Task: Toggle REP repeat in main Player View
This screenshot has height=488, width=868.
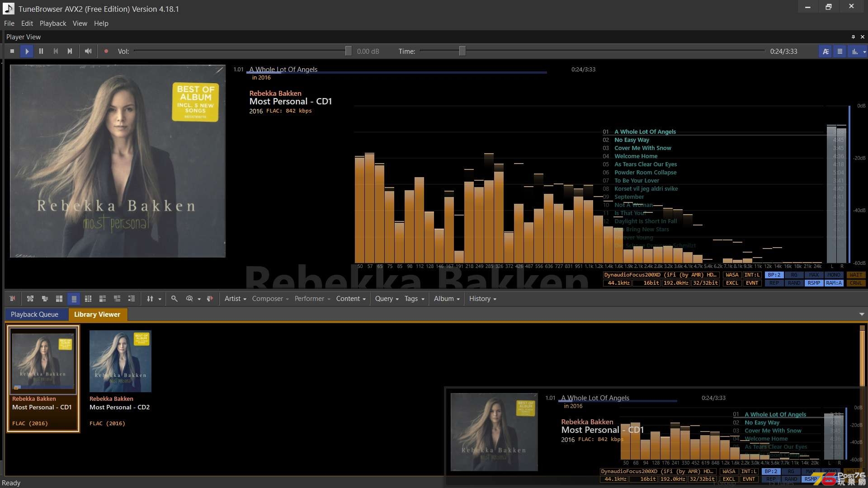Action: [774, 283]
